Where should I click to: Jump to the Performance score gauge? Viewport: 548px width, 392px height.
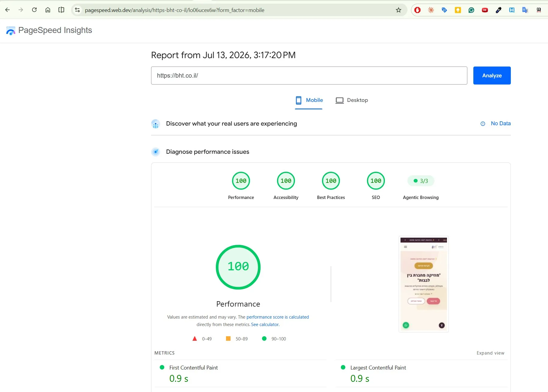click(241, 181)
